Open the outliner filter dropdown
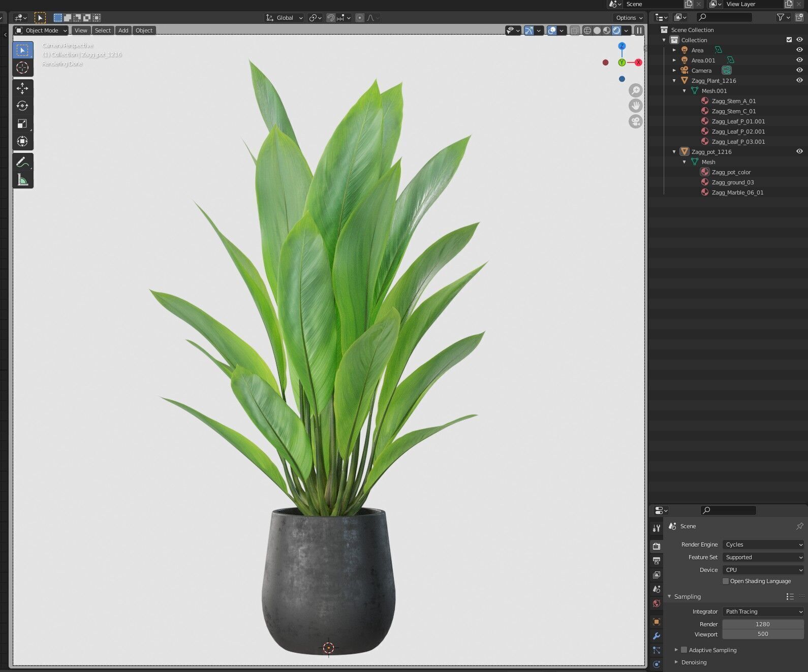The image size is (808, 672). pyautogui.click(x=783, y=17)
